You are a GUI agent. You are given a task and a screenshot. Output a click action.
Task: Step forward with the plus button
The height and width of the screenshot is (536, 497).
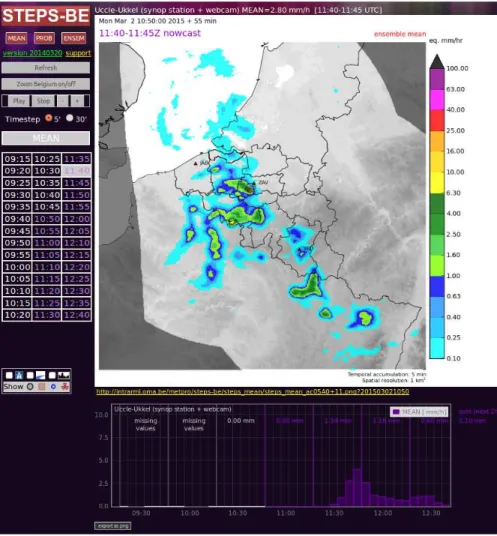click(77, 101)
